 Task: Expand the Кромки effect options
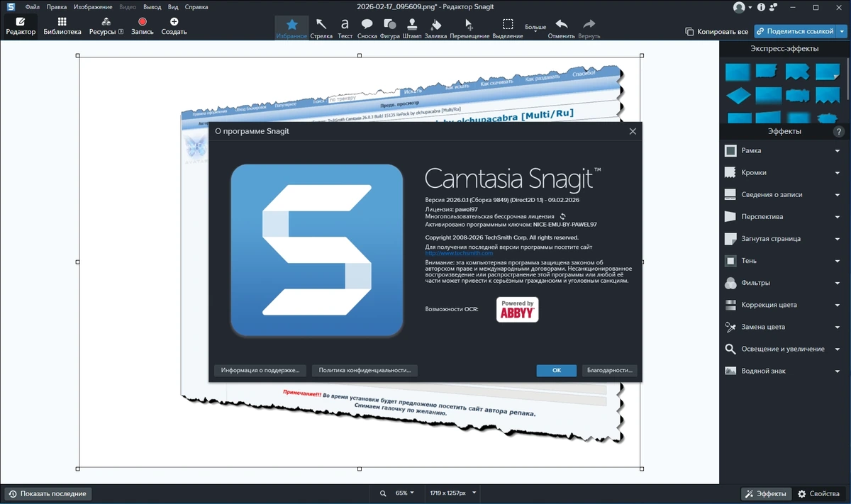pos(838,173)
